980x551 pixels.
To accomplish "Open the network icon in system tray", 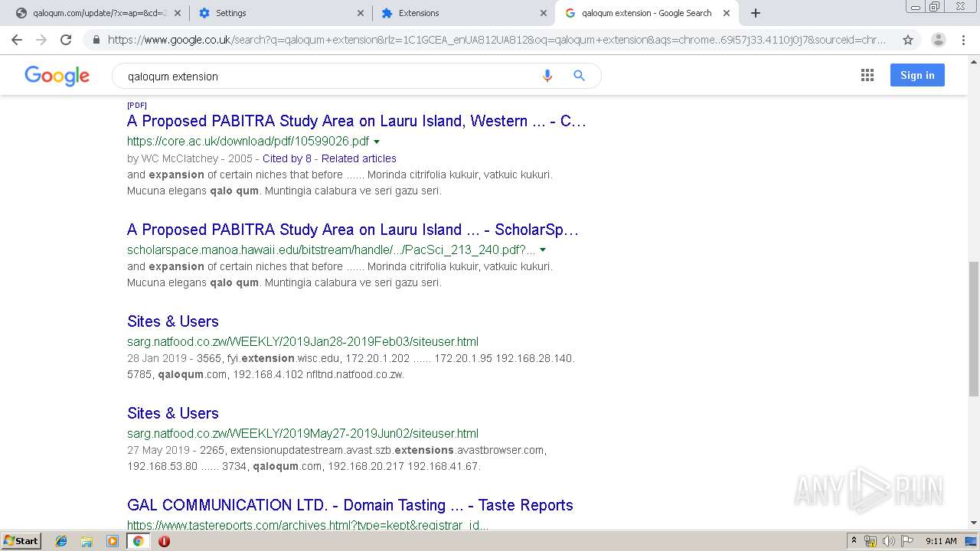I will click(871, 541).
